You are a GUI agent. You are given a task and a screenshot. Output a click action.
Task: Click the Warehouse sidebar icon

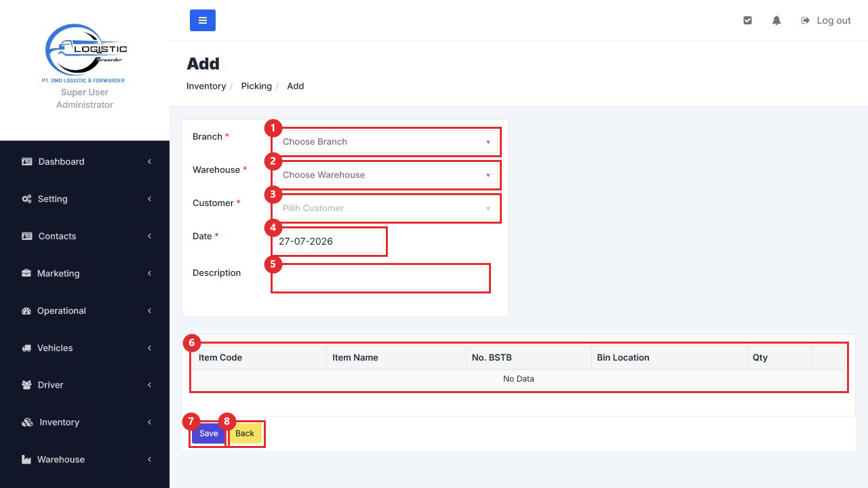pyautogui.click(x=27, y=460)
